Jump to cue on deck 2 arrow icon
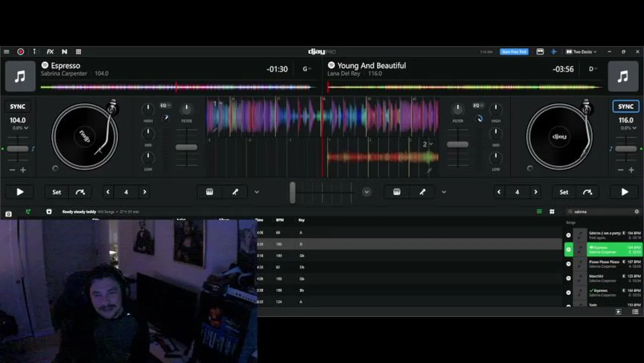This screenshot has height=363, width=644. [588, 192]
